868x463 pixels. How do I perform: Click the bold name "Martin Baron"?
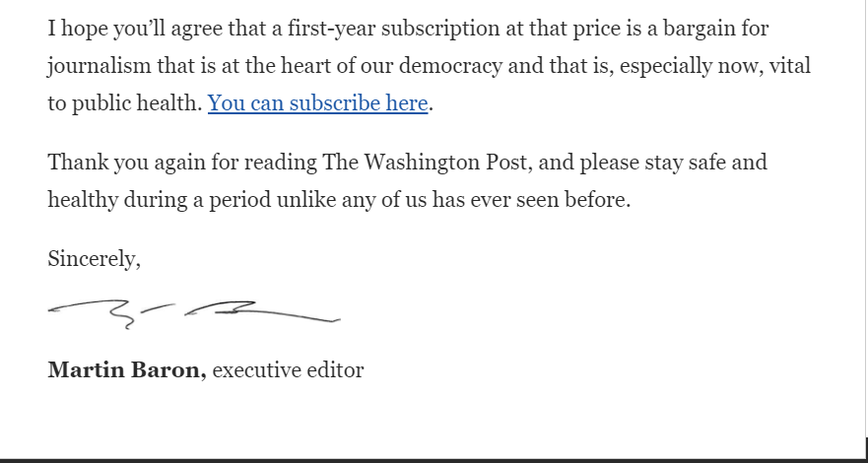pyautogui.click(x=126, y=371)
